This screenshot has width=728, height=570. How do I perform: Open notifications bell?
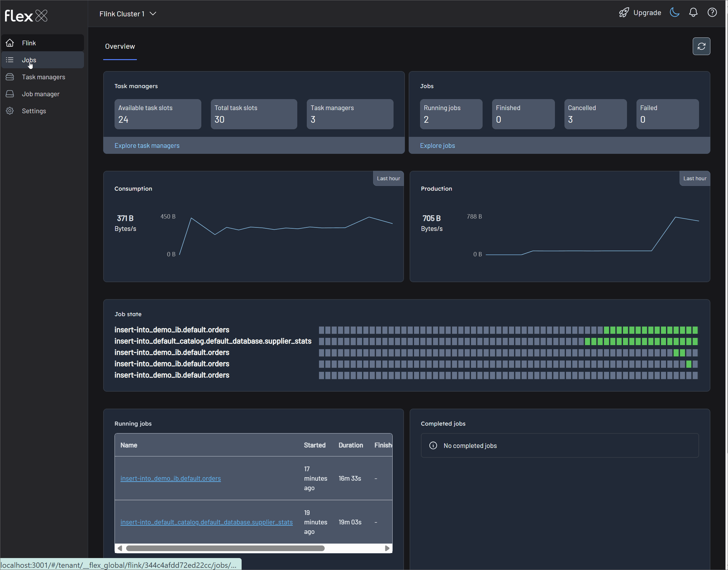693,13
